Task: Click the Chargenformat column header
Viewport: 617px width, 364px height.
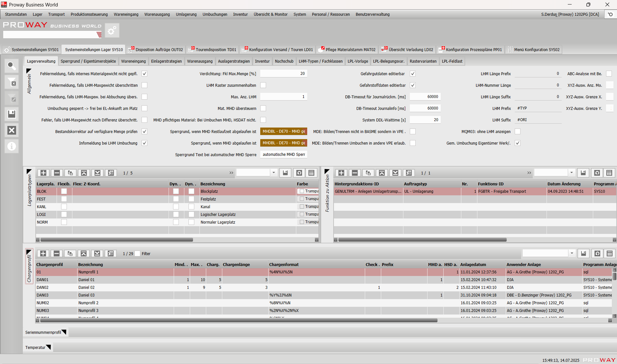Action: click(317, 264)
